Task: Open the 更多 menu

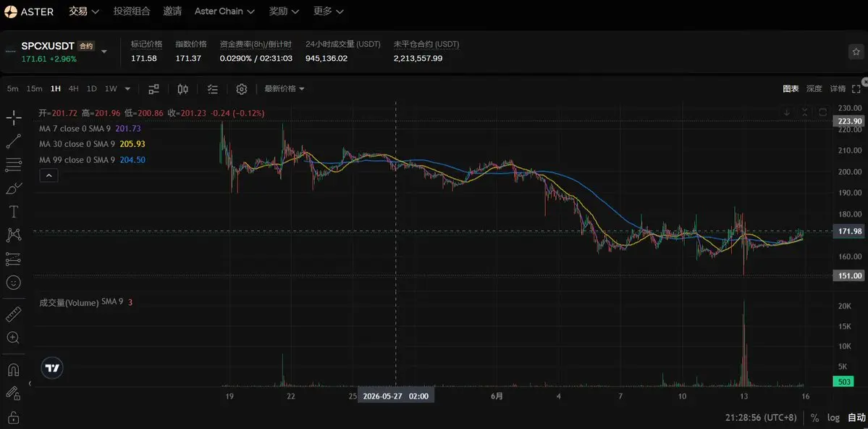Action: (x=328, y=11)
